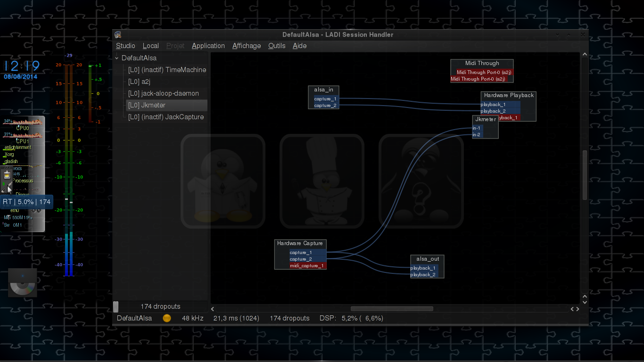
Task: Click the 174 dropouts status bar entry
Action: point(290,318)
